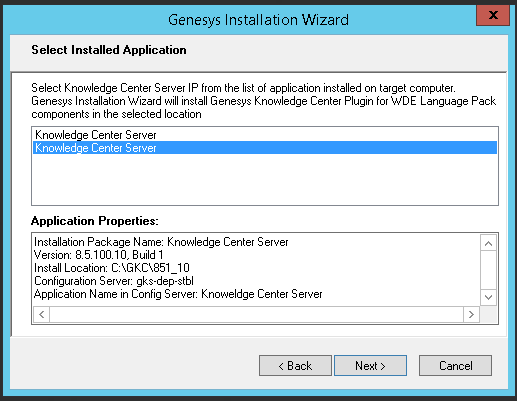Close the Genesys Installation Wizard window

493,15
